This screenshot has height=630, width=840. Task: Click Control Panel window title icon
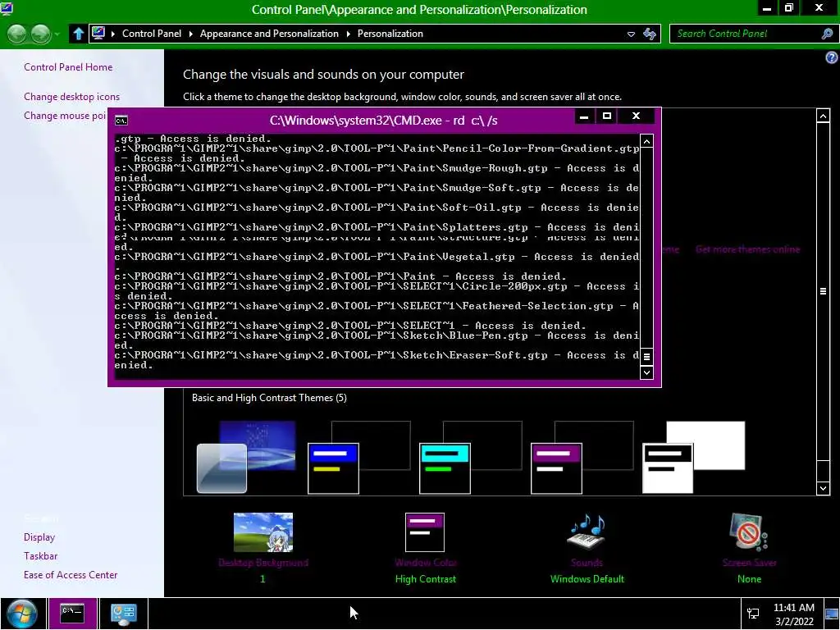tap(7, 8)
